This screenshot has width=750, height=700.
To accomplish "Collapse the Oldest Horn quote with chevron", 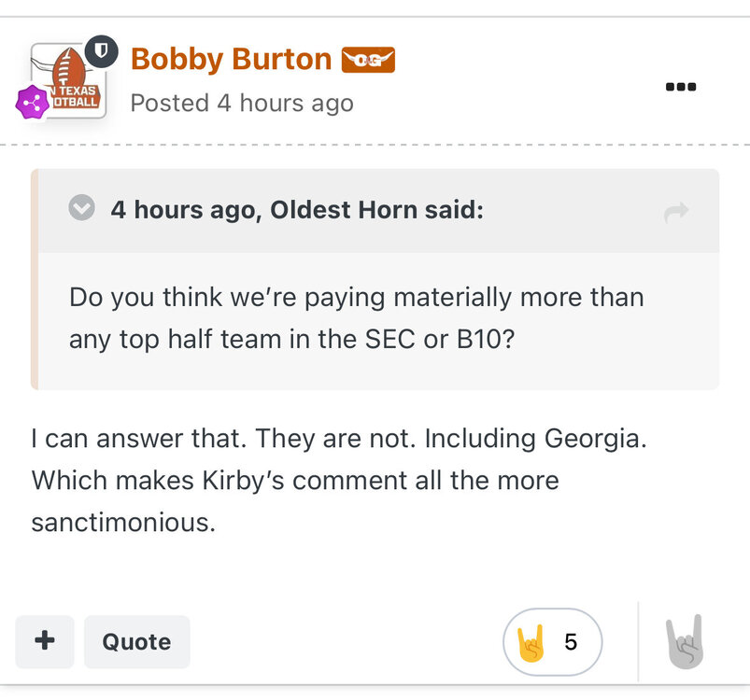I will pos(82,208).
